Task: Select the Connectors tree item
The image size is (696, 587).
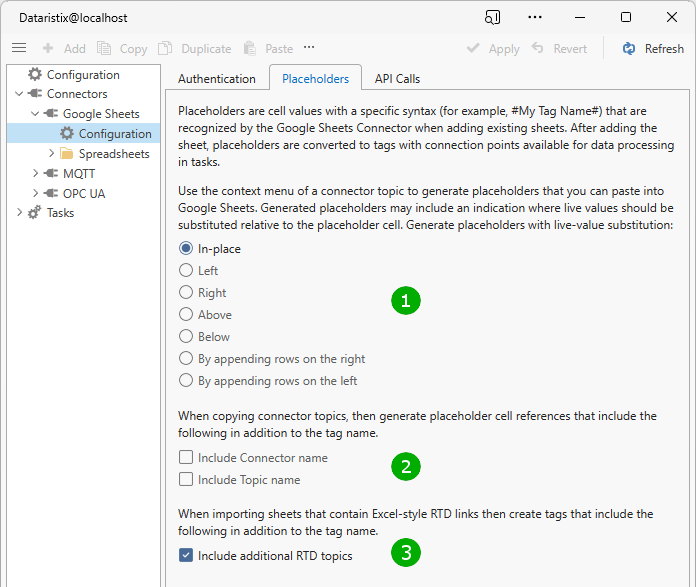Action: point(77,94)
